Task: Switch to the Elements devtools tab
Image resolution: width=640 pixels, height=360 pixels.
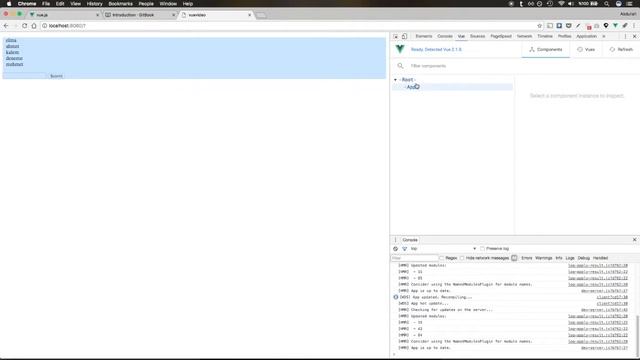Action: click(424, 36)
